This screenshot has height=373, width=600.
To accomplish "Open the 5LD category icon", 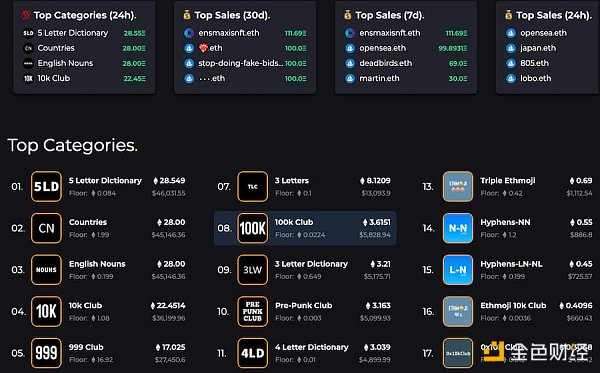I will (46, 187).
